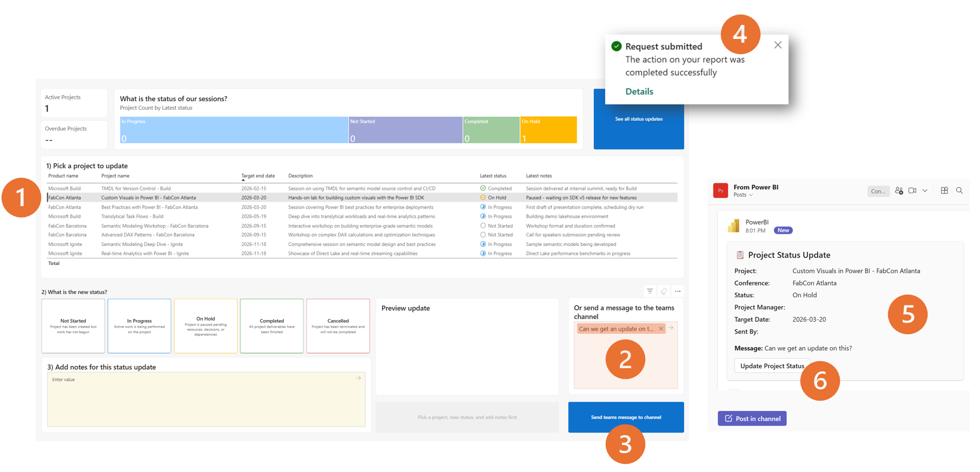Image resolution: width=980 pixels, height=472 pixels.
Task: Click Send teams message to channel button
Action: [626, 417]
